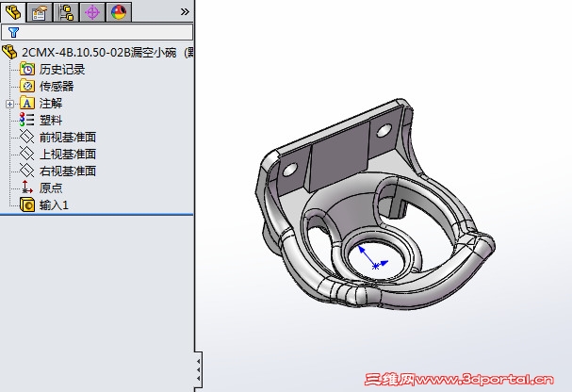572x392 pixels.
Task: Click the plane icon beside 上视基准面
Action: pyautogui.click(x=27, y=154)
